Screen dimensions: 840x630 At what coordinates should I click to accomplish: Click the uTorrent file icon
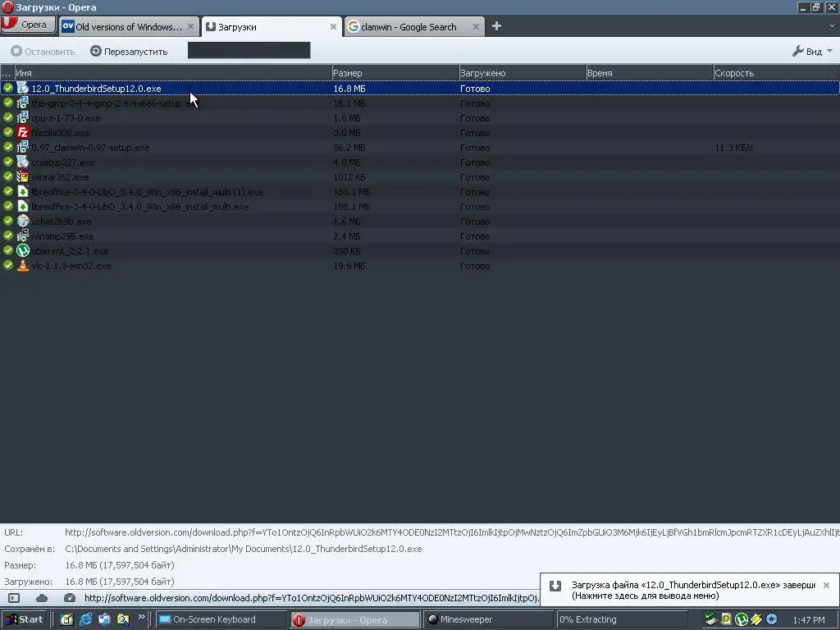coord(22,250)
